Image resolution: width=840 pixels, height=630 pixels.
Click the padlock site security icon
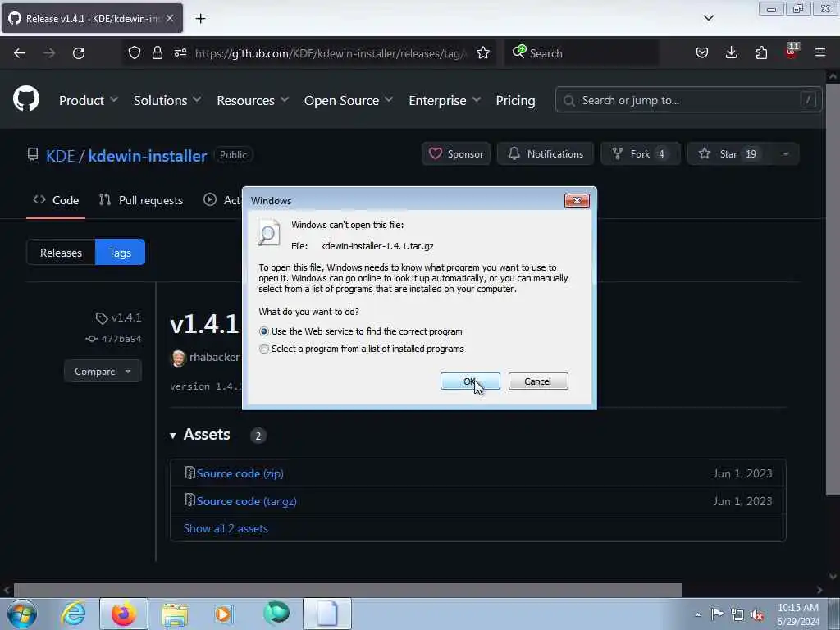[x=157, y=53]
